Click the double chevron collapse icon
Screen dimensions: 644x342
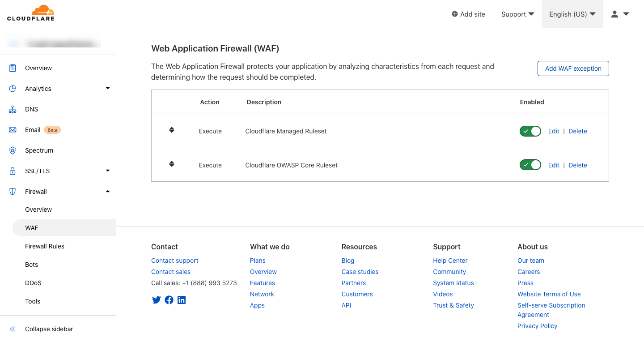13,329
